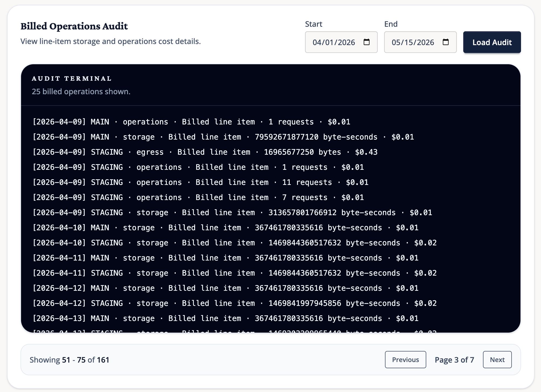541x392 pixels.
Task: Go to the Next page
Action: (497, 360)
